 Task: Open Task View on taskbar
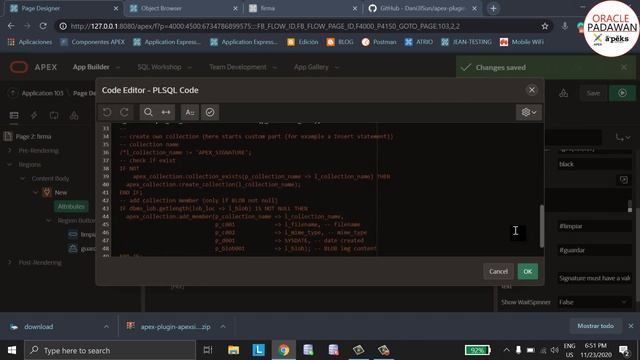point(208,350)
